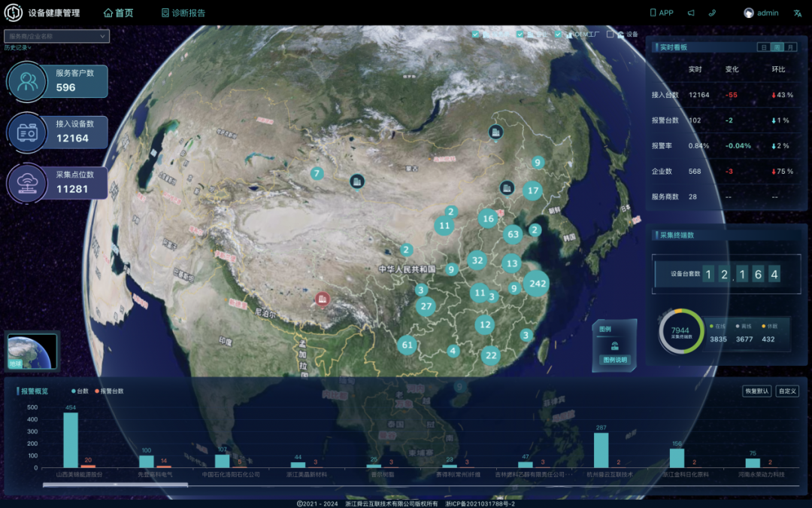This screenshot has width=812, height=508.
Task: Click the map cluster marker 16
Action: pos(489,218)
